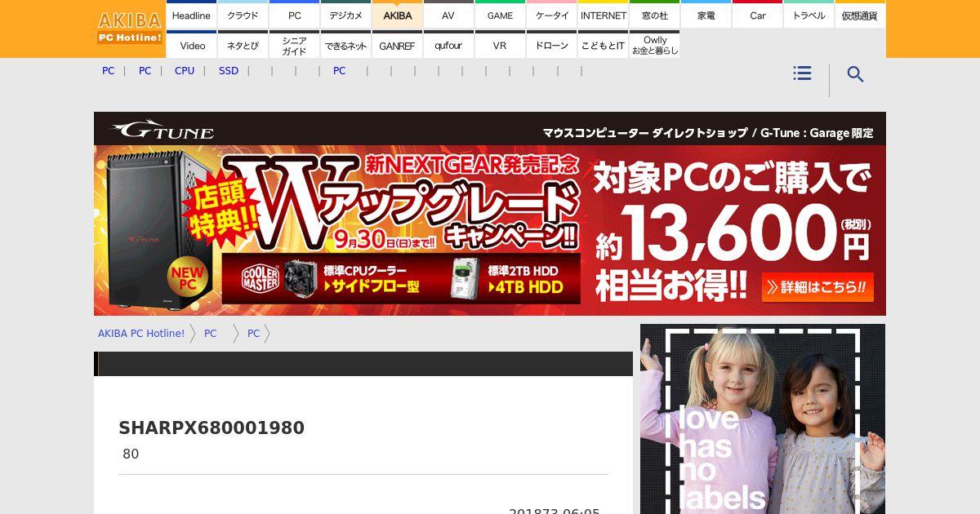Open the hamburger menu list icon
Viewport: 980px width, 514px height.
[802, 73]
